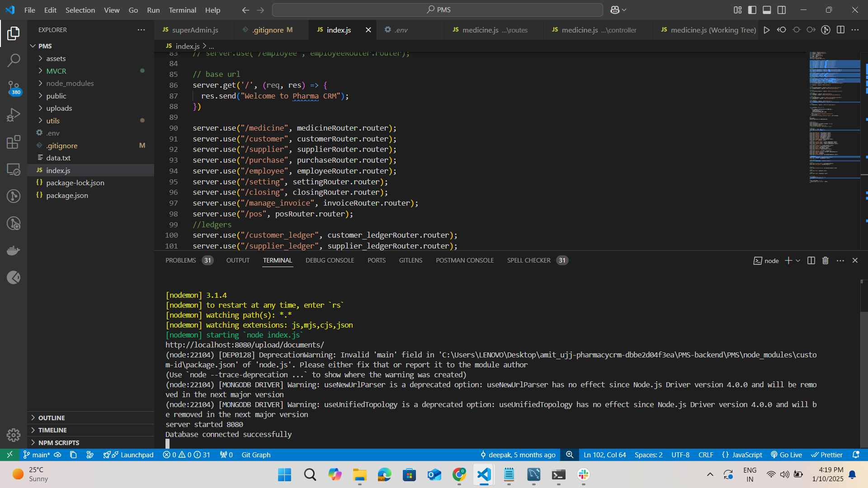This screenshot has width=868, height=488.
Task: Split the terminal panel
Action: coord(811,261)
